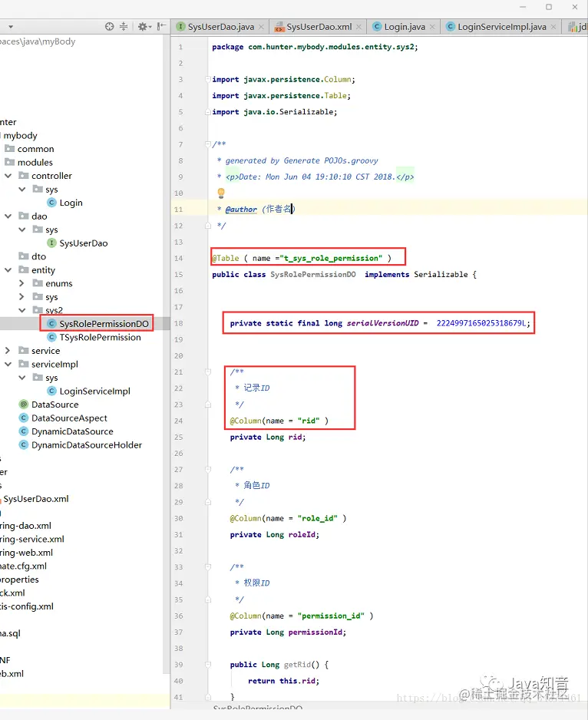The height and width of the screenshot is (720, 588).
Task: Click the Login class icon in tree
Action: coord(52,203)
